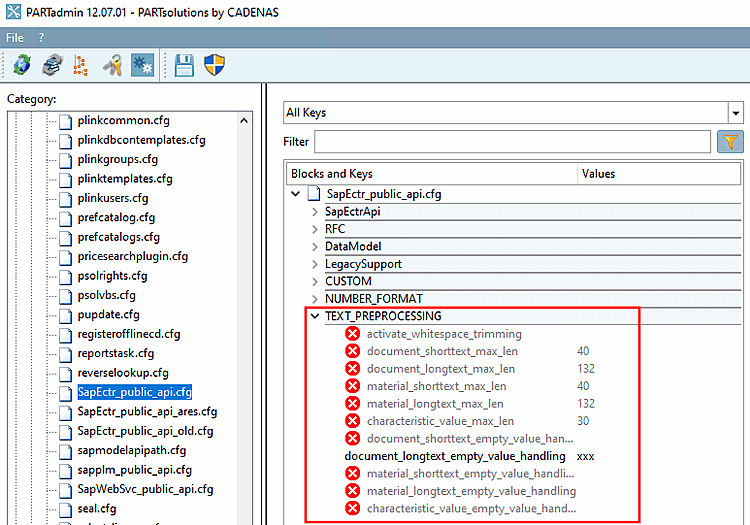750x525 pixels.
Task: Select registerofflinecd.cfg in category tree
Action: click(129, 334)
